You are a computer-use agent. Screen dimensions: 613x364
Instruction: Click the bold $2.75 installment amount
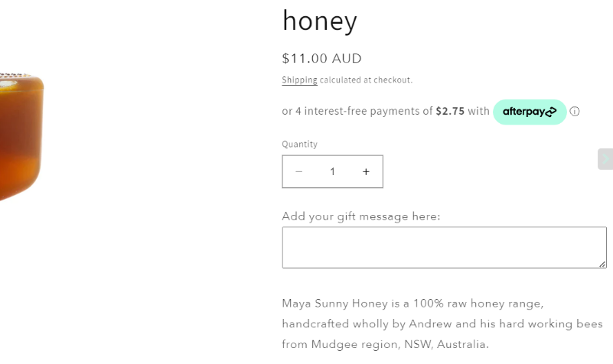tap(450, 112)
